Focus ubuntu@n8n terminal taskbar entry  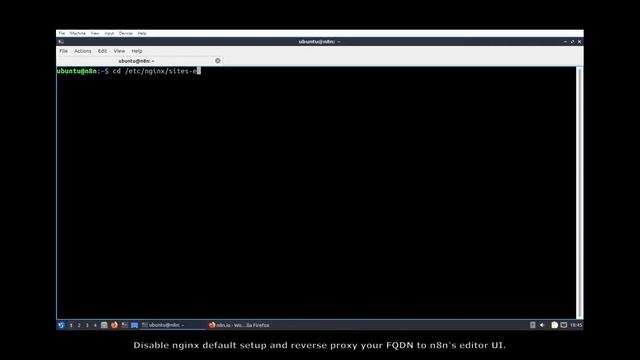(173, 325)
